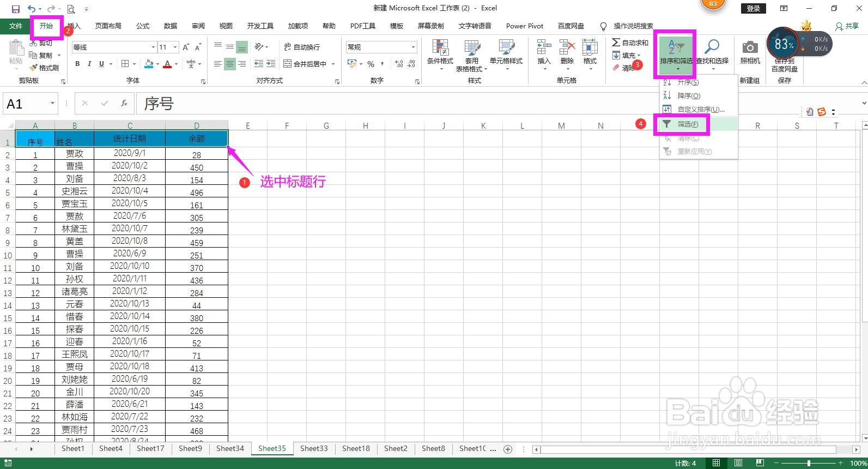This screenshot has height=469, width=868.
Task: Toggle Align Right
Action: [x=241, y=64]
